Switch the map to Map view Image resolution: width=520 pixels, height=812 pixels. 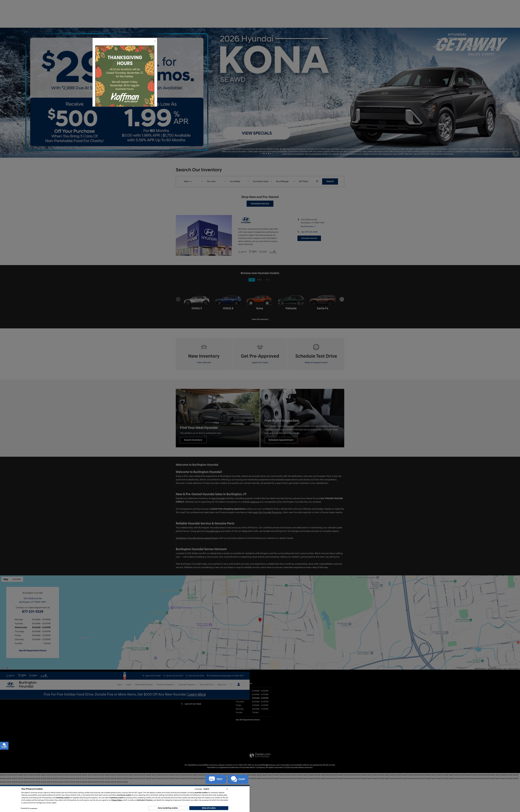(6, 579)
